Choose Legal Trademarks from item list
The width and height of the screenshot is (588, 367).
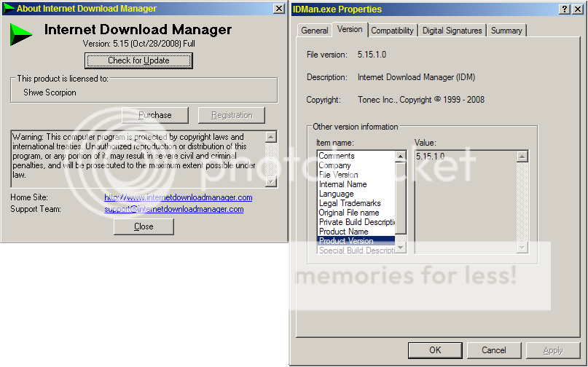click(350, 203)
